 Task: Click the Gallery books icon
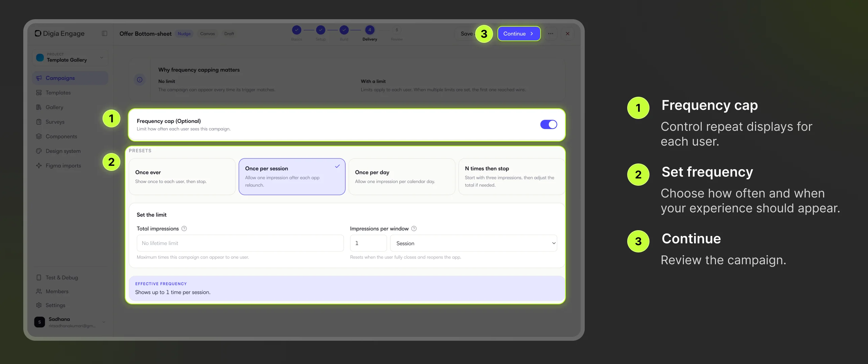point(39,107)
